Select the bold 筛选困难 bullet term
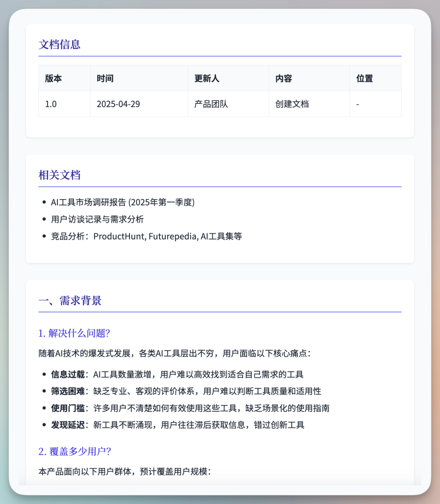The width and height of the screenshot is (440, 504). pyautogui.click(x=68, y=391)
